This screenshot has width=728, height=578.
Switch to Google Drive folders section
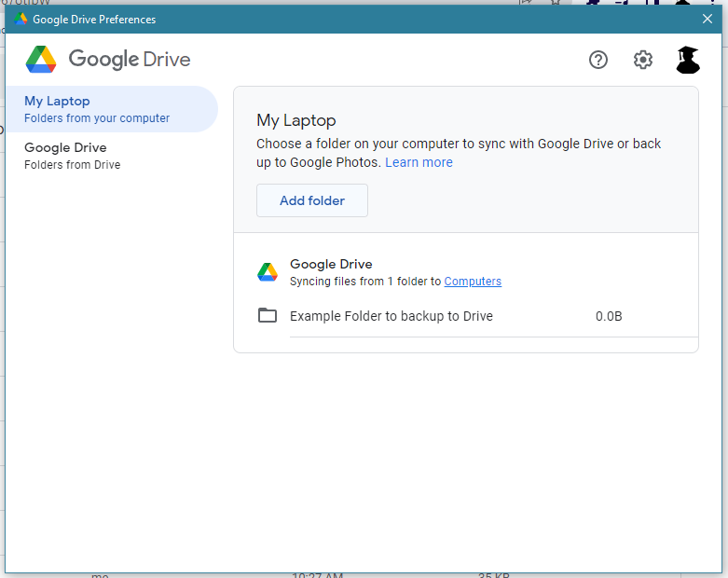tap(112, 156)
